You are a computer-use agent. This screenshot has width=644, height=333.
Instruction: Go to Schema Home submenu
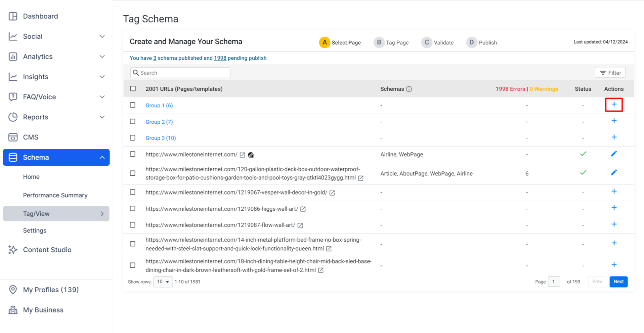point(31,177)
